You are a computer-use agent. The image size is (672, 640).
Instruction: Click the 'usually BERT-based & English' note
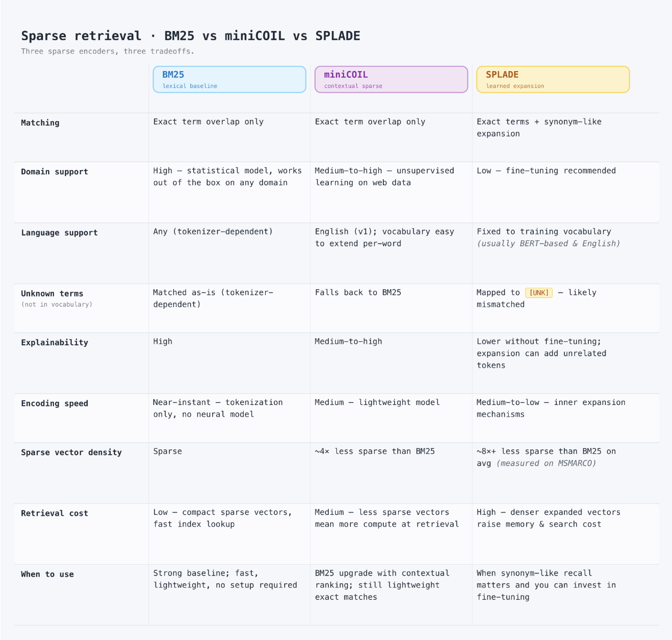pos(549,244)
